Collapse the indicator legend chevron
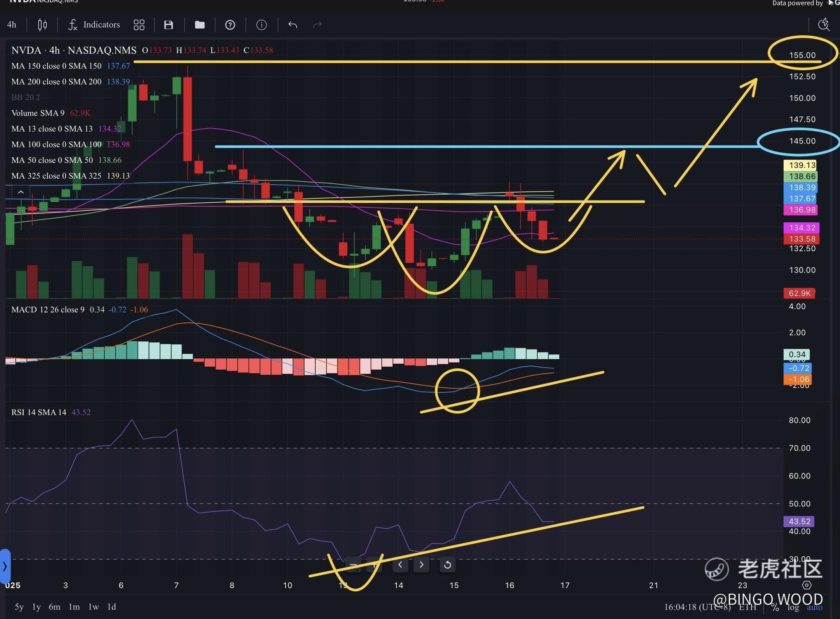The image size is (840, 619). [21, 192]
